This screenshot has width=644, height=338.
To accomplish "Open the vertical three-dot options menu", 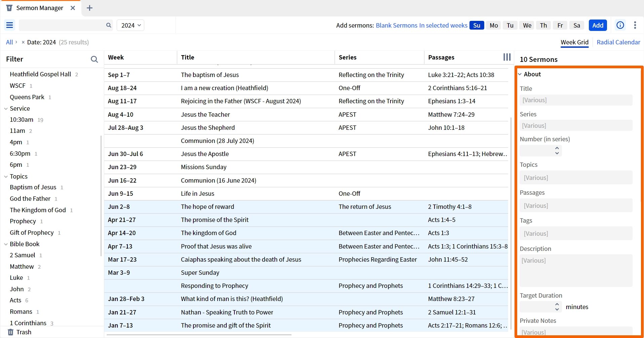I will tap(635, 25).
